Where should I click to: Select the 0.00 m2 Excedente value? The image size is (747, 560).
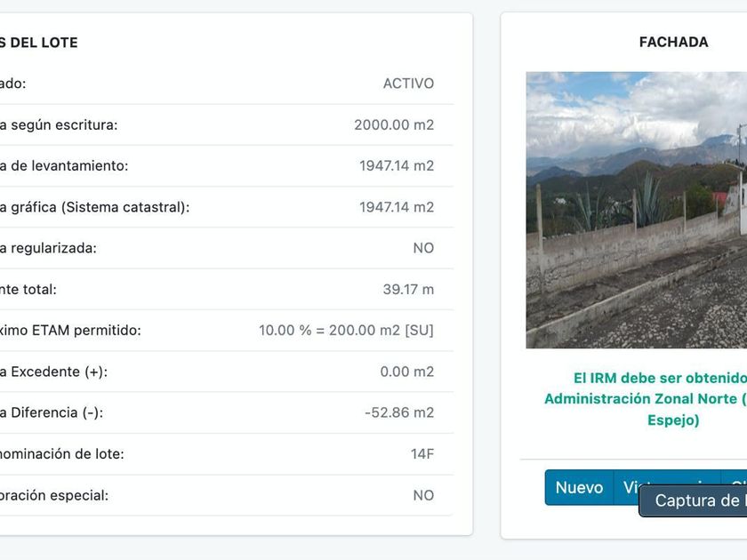point(407,372)
